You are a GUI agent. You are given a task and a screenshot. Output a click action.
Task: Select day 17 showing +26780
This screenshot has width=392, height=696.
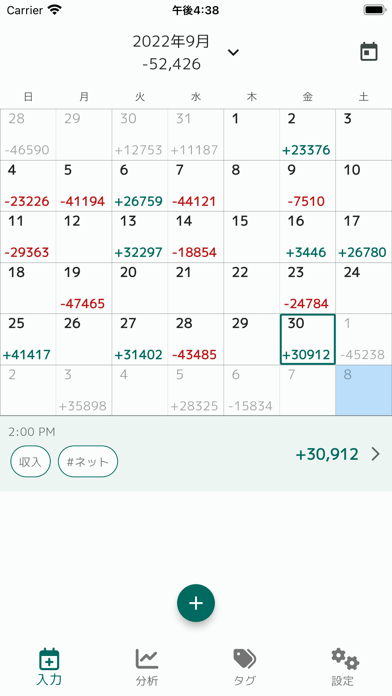tap(364, 237)
